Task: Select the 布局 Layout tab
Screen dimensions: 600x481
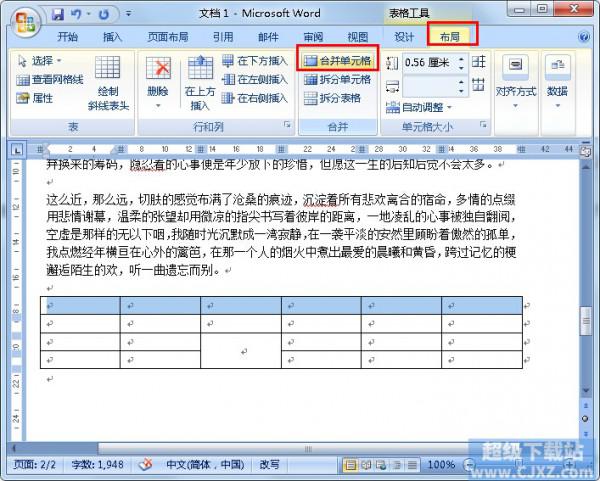Action: coord(450,37)
